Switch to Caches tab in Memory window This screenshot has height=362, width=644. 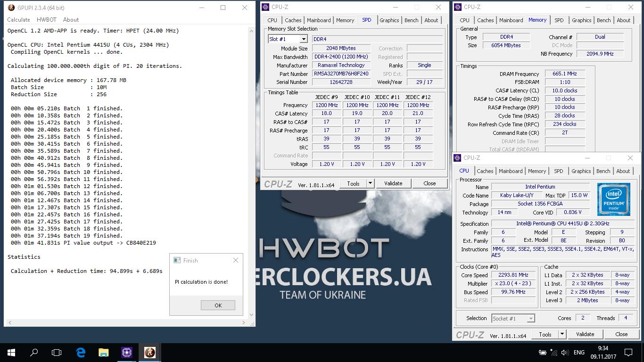coord(485,20)
